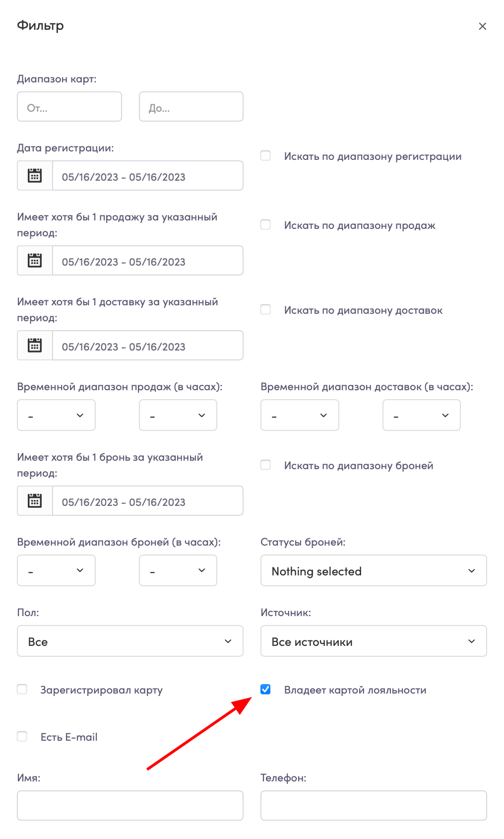Click calendar icon for registration date
Image resolution: width=504 pixels, height=839 pixels.
click(35, 176)
